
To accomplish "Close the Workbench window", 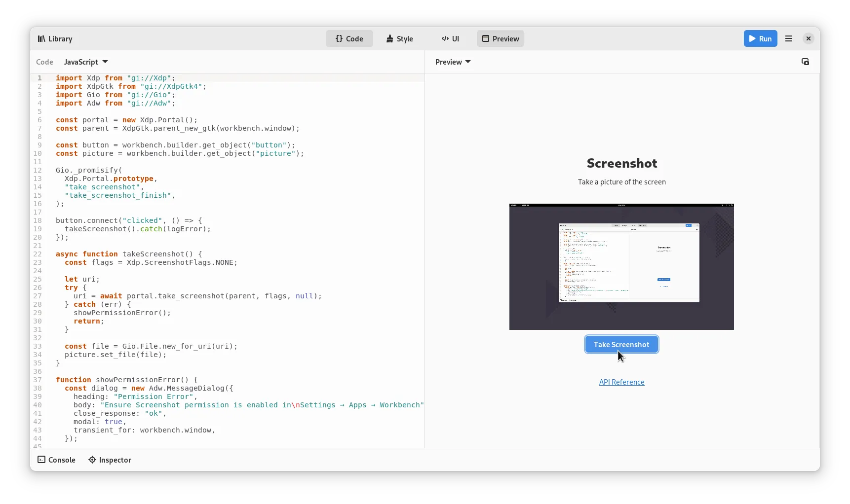I will [808, 38].
